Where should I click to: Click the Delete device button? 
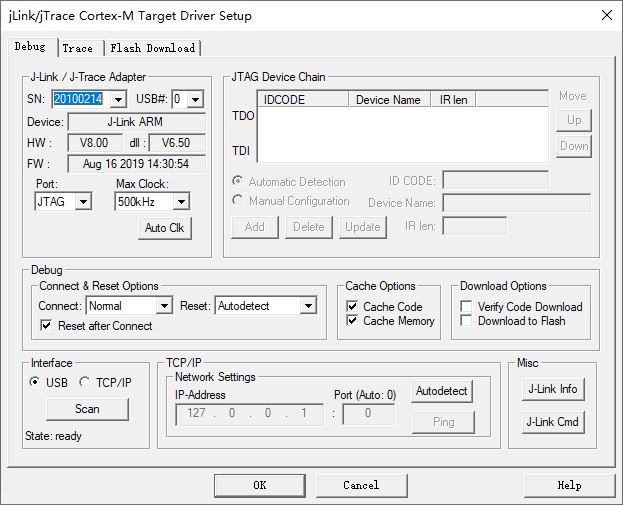(x=309, y=227)
